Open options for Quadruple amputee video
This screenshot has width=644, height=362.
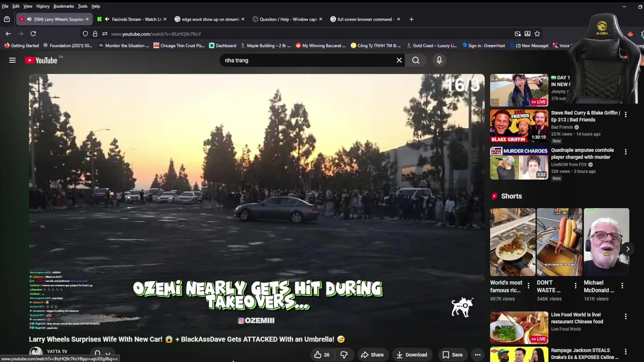click(x=625, y=152)
